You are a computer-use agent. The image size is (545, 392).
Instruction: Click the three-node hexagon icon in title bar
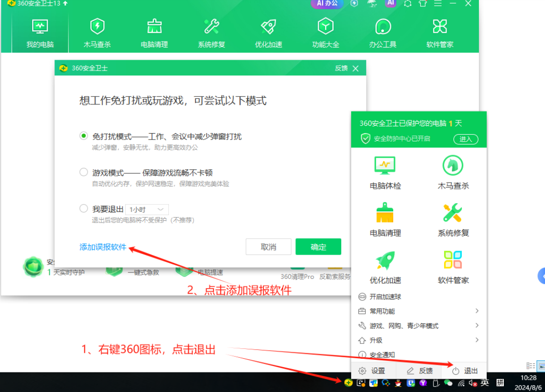tap(408, 3)
